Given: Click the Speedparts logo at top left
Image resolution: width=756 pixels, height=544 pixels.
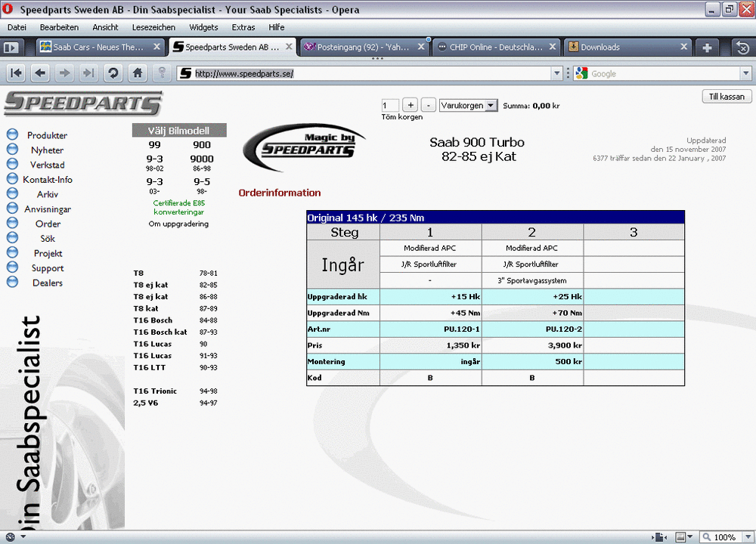Looking at the screenshot, I should [83, 103].
